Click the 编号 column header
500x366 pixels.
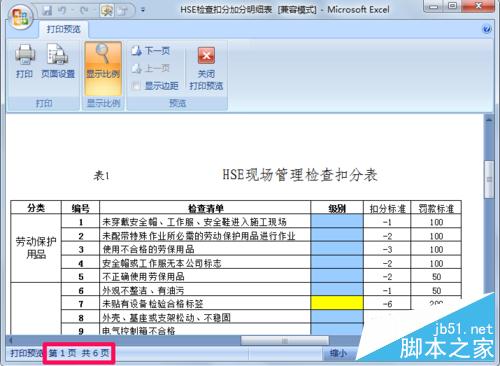80,208
